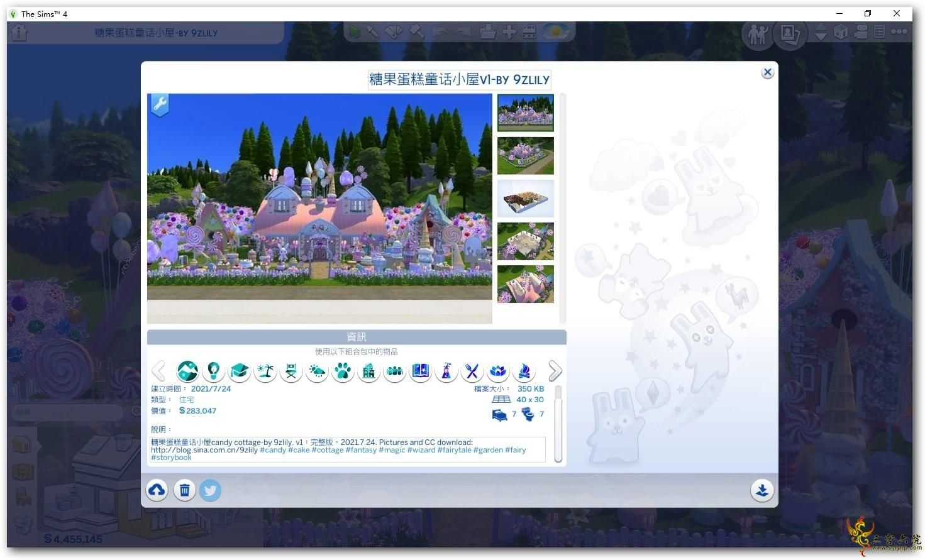The width and height of the screenshot is (925, 560).
Task: Open the #candy hashtag link
Action: [273, 450]
